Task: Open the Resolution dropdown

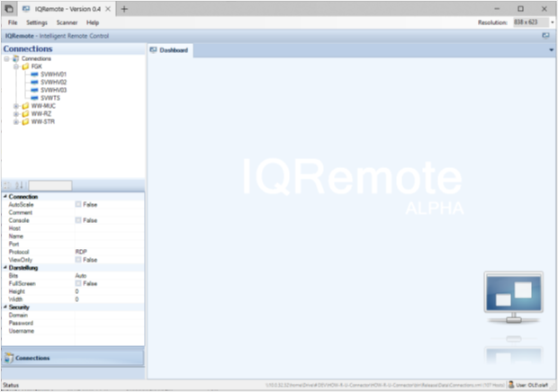Action: 552,22
